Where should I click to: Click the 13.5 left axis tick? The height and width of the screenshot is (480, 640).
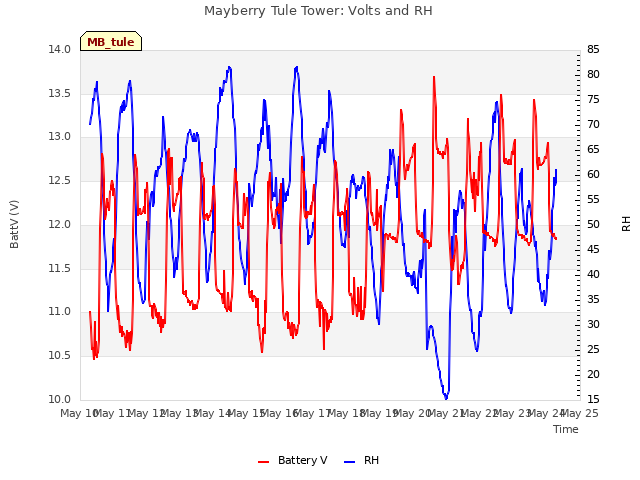(x=59, y=93)
